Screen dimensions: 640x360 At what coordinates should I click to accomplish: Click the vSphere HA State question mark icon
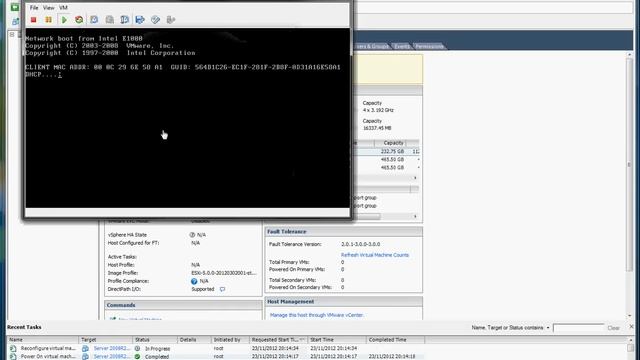coord(192,235)
